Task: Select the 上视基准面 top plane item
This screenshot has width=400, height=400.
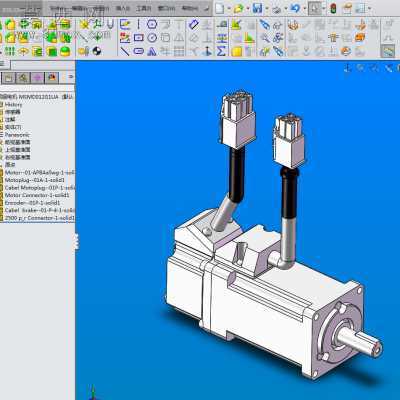Action: [x=17, y=150]
